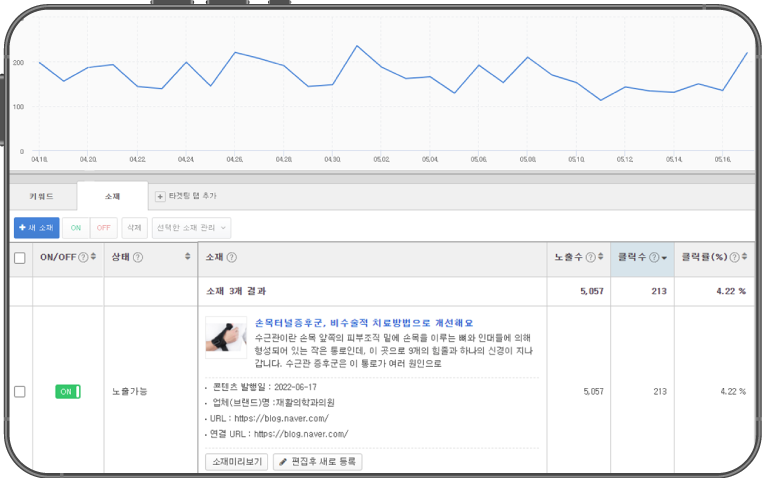
Task: Switch off the green ON toggle
Action: [x=67, y=391]
